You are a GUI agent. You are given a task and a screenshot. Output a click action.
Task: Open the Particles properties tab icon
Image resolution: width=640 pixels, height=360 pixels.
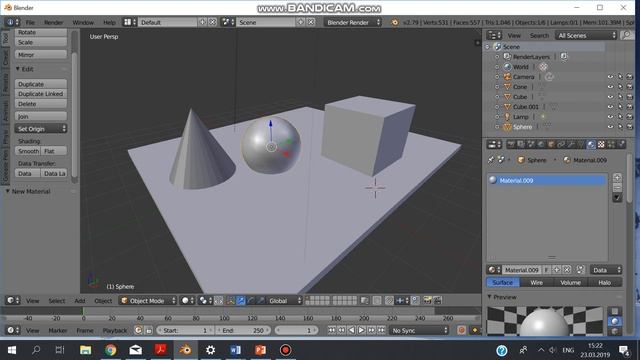(x=611, y=144)
